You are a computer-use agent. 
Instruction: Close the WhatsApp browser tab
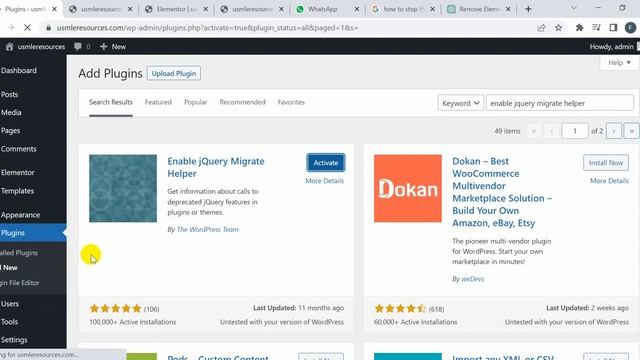(x=357, y=9)
